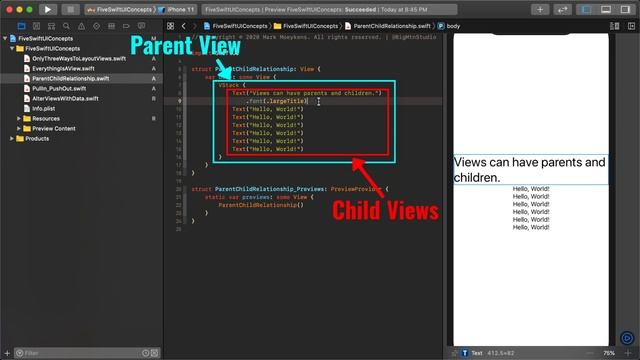Show the Report navigator
This screenshot has height=360, width=640.
coord(141,26)
